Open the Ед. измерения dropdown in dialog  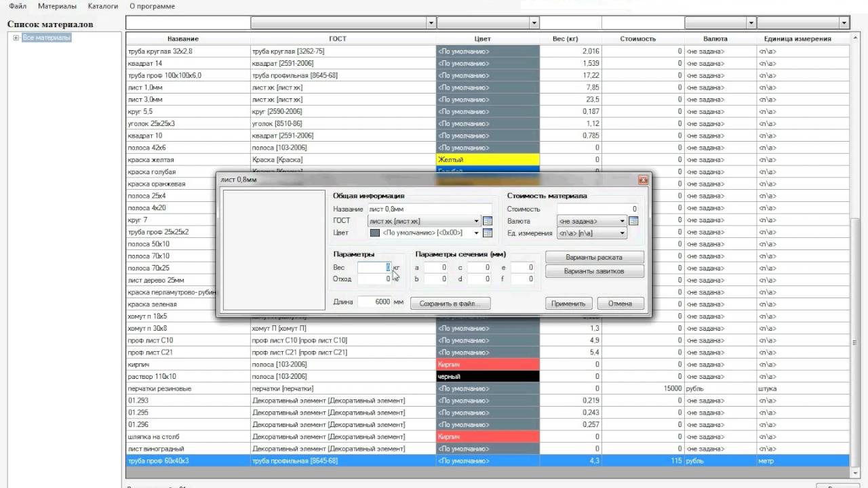(x=622, y=233)
